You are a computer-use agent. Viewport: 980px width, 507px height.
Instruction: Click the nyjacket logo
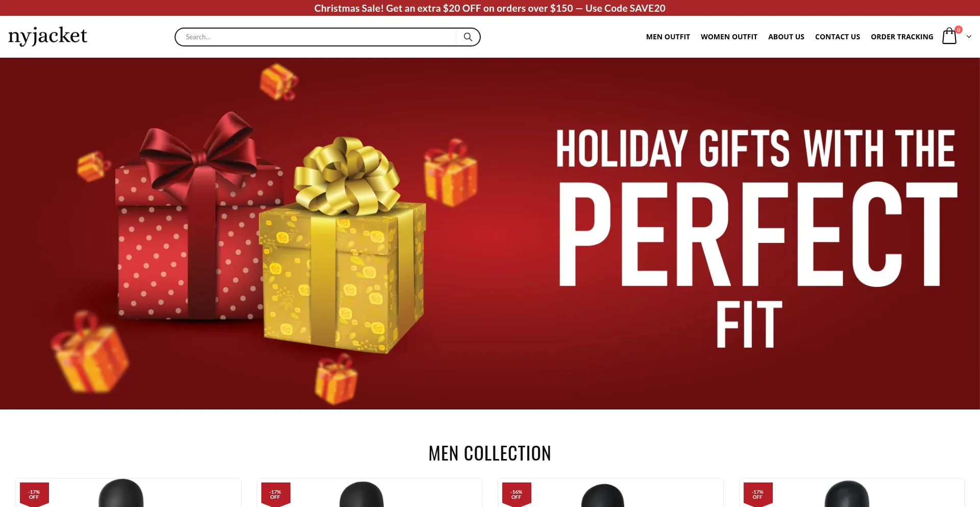click(x=47, y=36)
